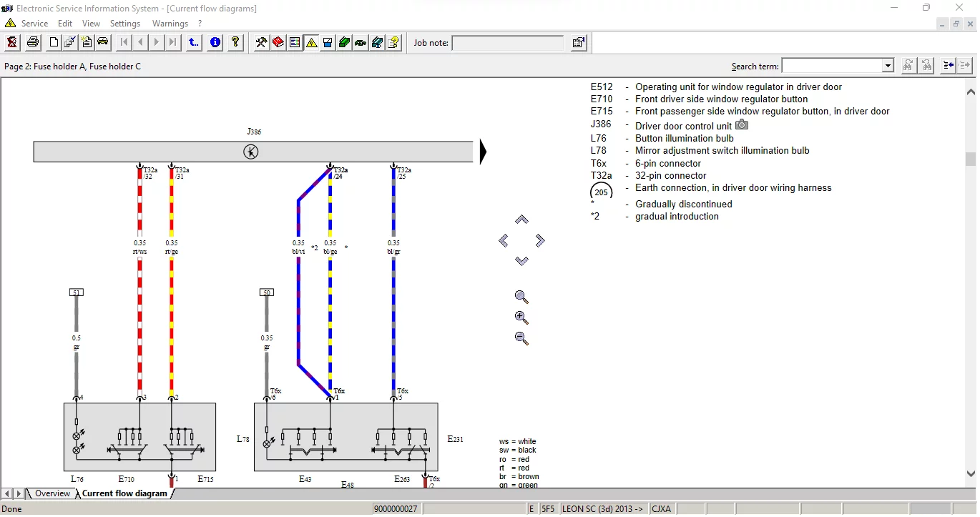This screenshot has height=517, width=980.
Task: Click the printer icon in the toolbar
Action: tap(33, 43)
